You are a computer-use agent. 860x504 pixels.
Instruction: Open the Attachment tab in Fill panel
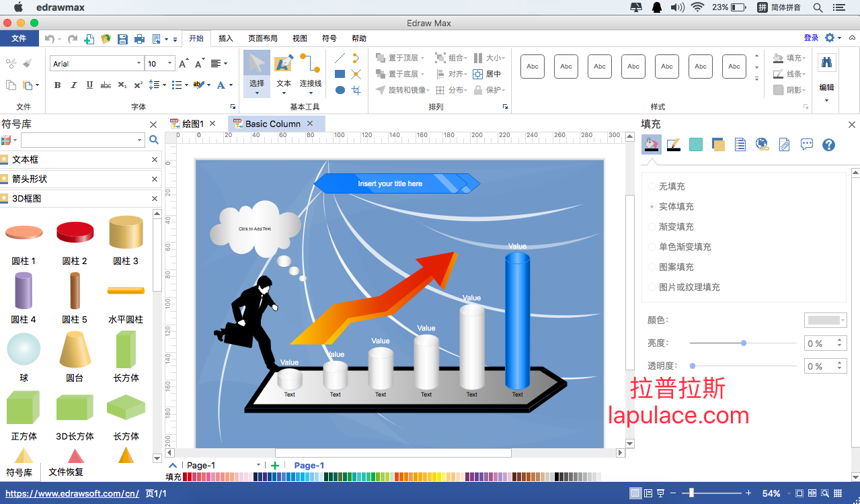click(x=784, y=144)
